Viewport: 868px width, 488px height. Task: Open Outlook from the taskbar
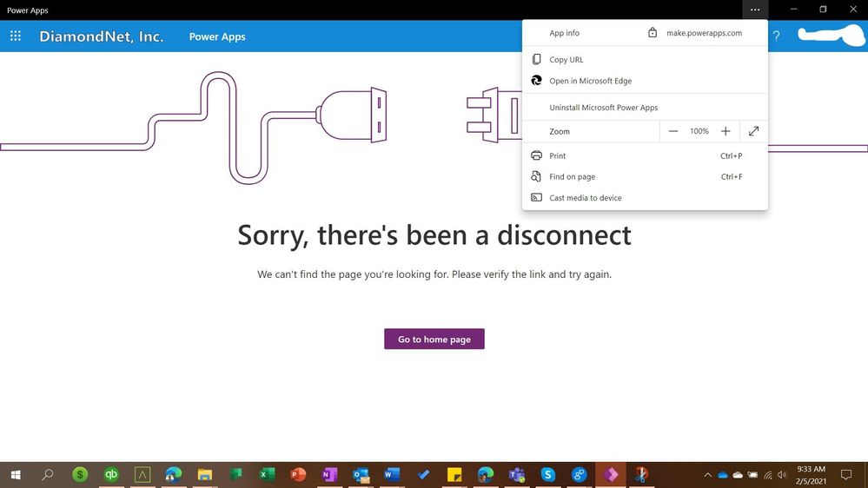coord(361,475)
